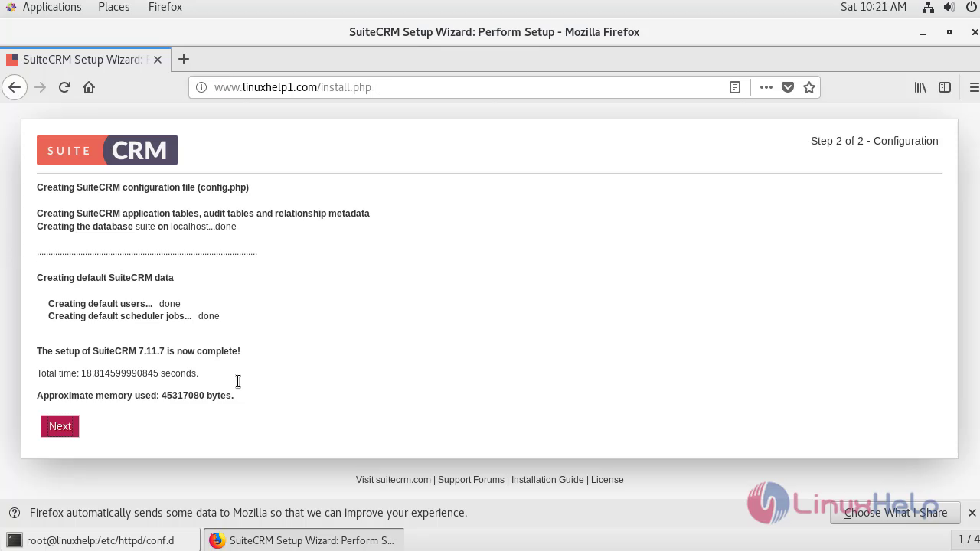Click 'The setup of SuiteCRM 7.11.7 is now complete!'

click(x=139, y=351)
